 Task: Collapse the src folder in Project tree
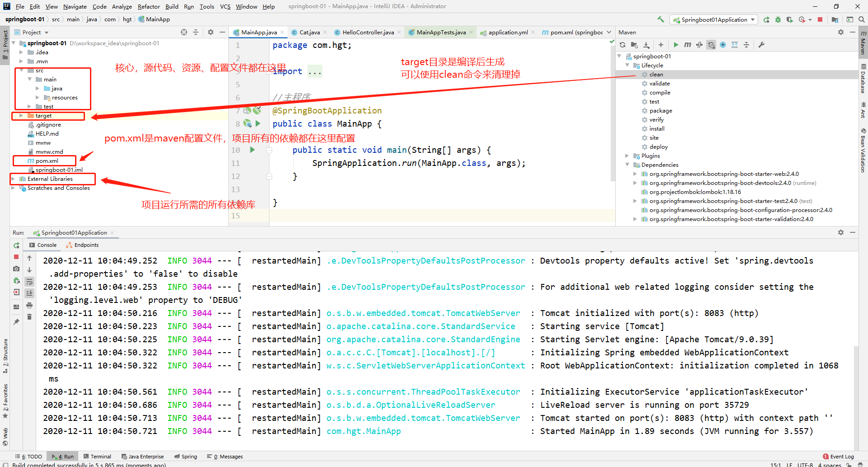20,70
